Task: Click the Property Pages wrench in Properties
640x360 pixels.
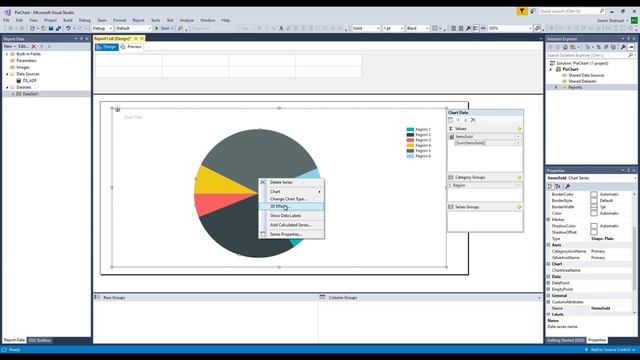Action: [567, 186]
